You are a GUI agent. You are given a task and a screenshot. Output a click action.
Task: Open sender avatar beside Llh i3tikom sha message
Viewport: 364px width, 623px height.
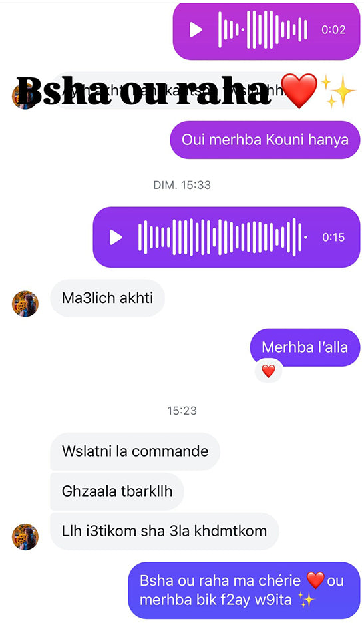25,536
